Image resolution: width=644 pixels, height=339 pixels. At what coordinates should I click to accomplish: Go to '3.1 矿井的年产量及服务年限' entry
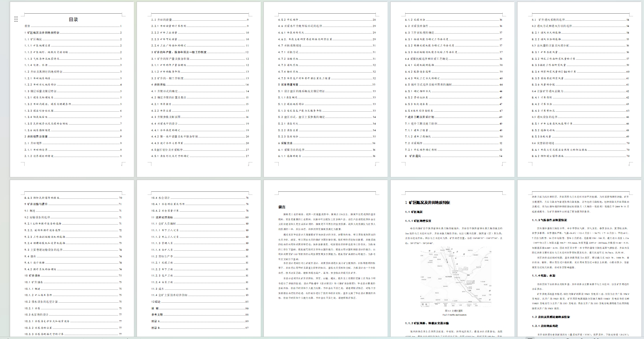click(x=200, y=59)
